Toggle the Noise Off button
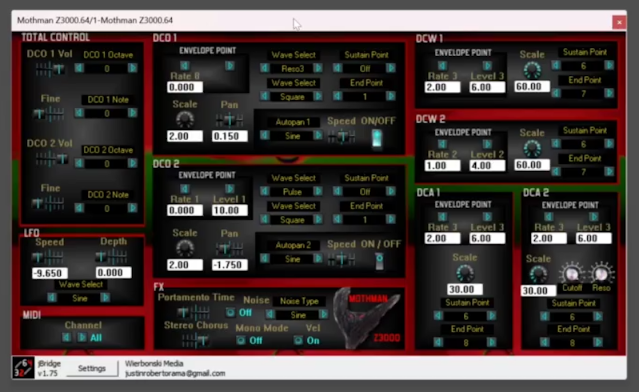 point(230,313)
